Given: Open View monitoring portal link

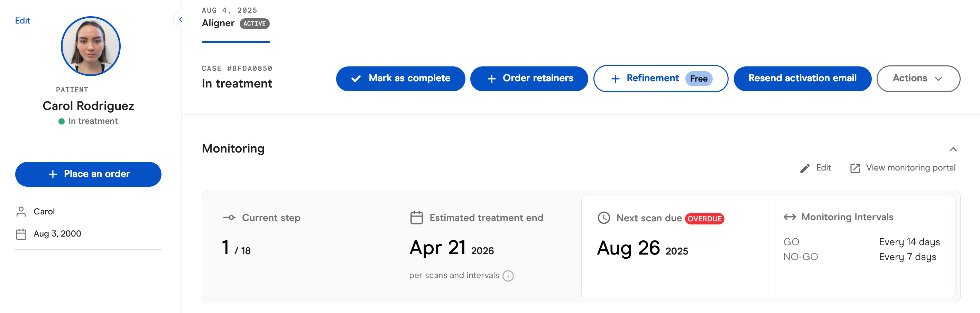Looking at the screenshot, I should click(x=903, y=168).
